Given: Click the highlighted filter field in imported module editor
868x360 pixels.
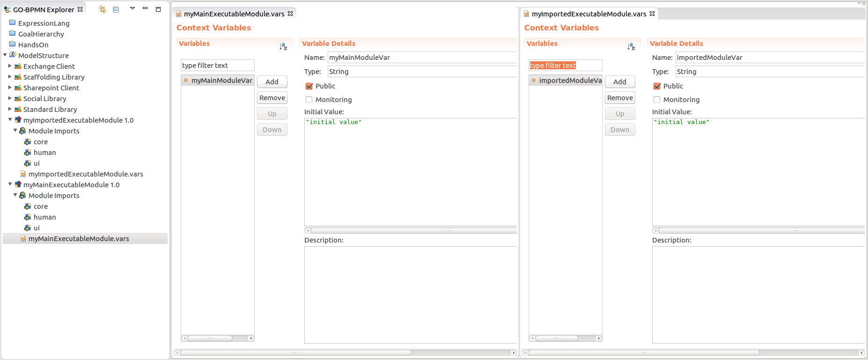Looking at the screenshot, I should 566,66.
